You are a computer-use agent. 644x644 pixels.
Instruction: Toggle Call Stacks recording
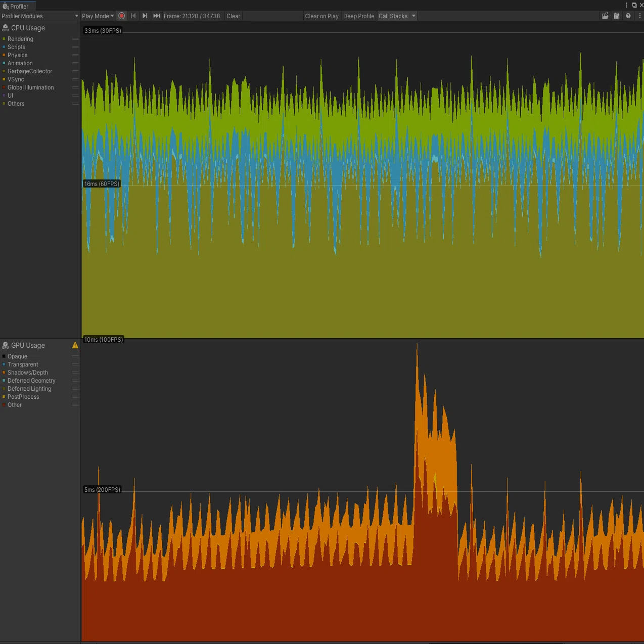[393, 16]
